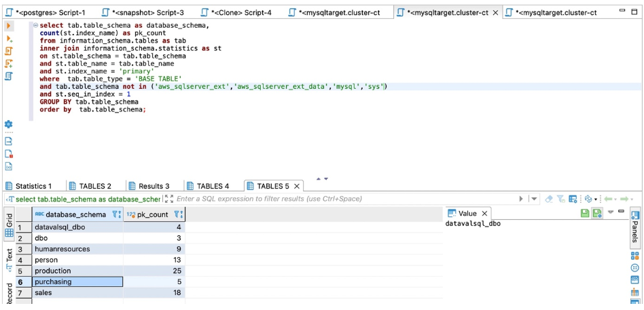Open the auto-refresh dropdown arrow
644x310 pixels.
tap(595, 199)
